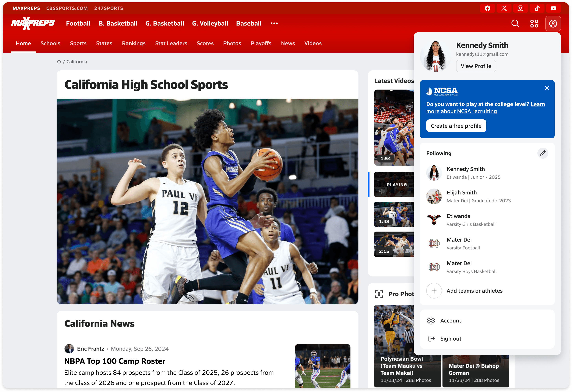The image size is (572, 392).
Task: Click the TikTok icon
Action: 537,8
